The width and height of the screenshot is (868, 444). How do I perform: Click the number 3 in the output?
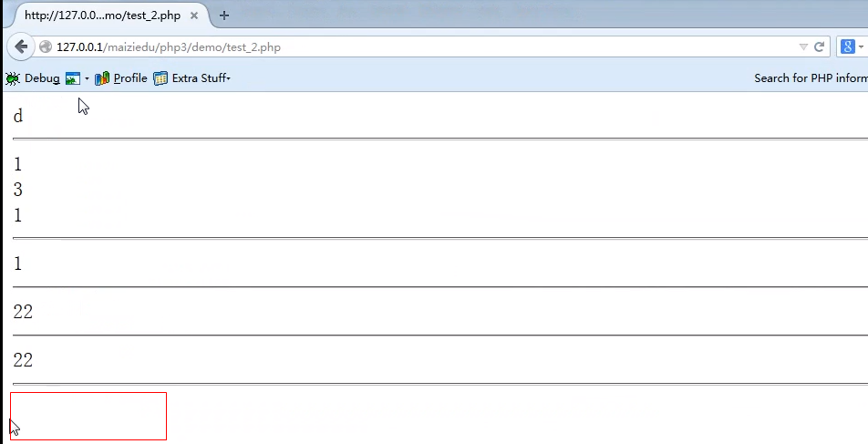point(17,190)
